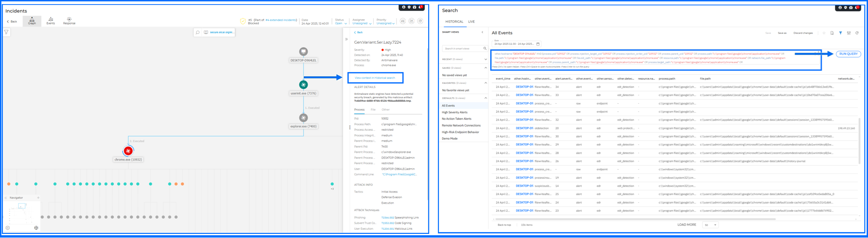Viewport: 868px width, 238px height.
Task: Click the Search in smart views field
Action: pyautogui.click(x=462, y=49)
